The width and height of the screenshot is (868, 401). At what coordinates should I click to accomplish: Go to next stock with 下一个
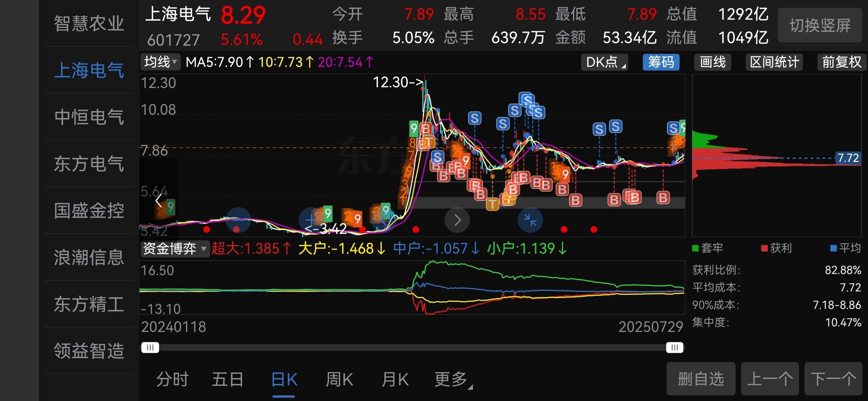click(833, 379)
